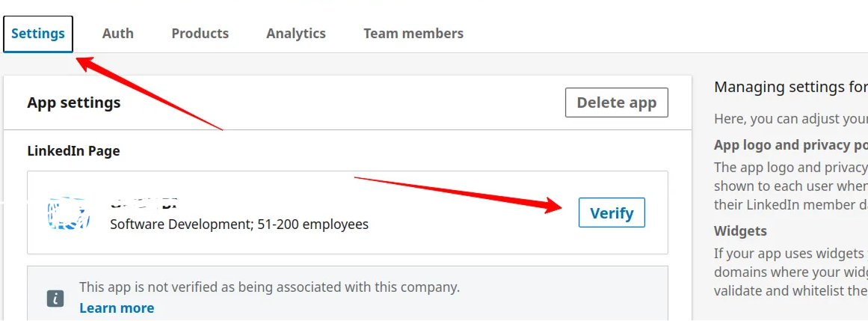Click the LinkedIn Page label
The width and height of the screenshot is (868, 321).
(x=73, y=151)
